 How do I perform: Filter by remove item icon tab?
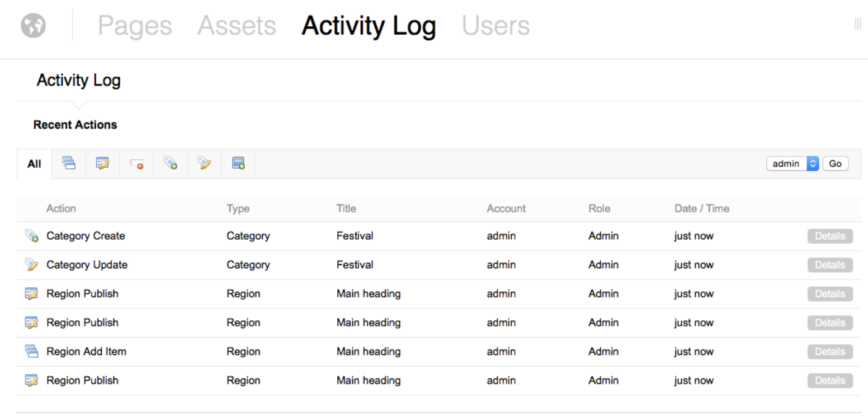[x=136, y=163]
